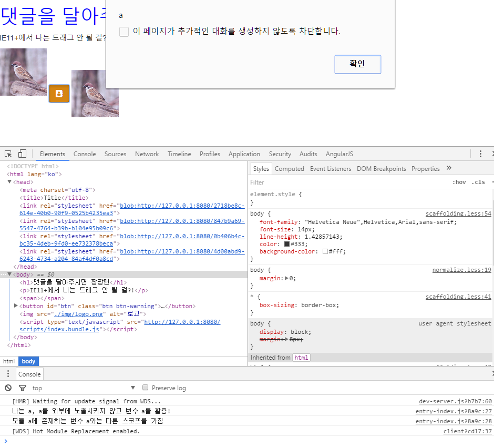Open the Timeline panel tab
The height and width of the screenshot is (448, 494).
pos(179,154)
